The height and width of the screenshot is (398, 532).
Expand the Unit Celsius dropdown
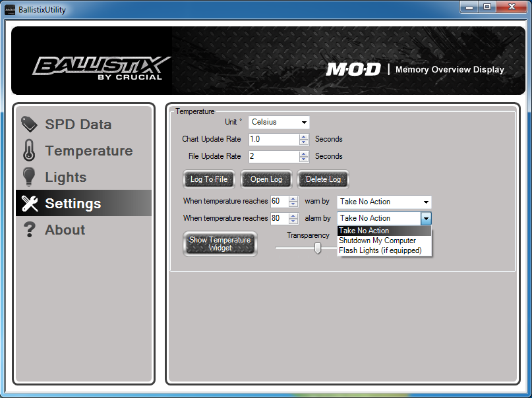coord(279,122)
